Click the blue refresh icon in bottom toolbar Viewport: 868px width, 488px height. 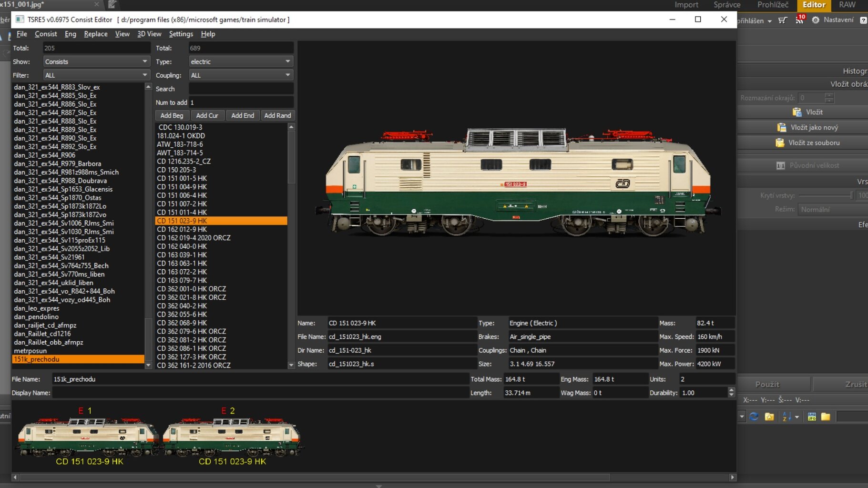(x=754, y=417)
